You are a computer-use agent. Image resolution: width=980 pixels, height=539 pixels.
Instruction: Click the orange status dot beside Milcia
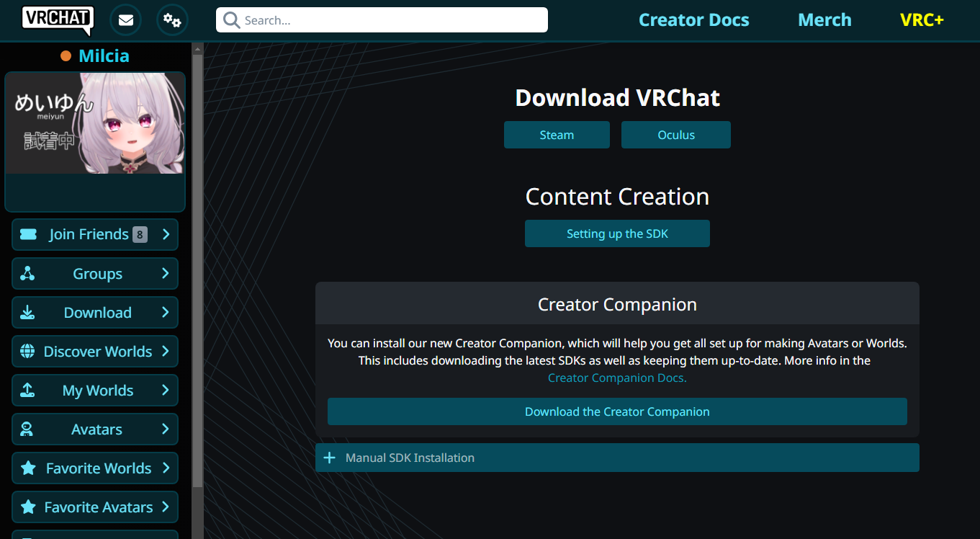66,56
